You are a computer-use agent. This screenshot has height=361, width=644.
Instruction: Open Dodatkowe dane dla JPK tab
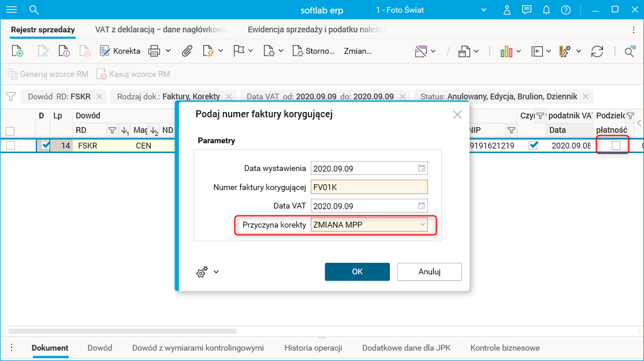pyautogui.click(x=406, y=348)
